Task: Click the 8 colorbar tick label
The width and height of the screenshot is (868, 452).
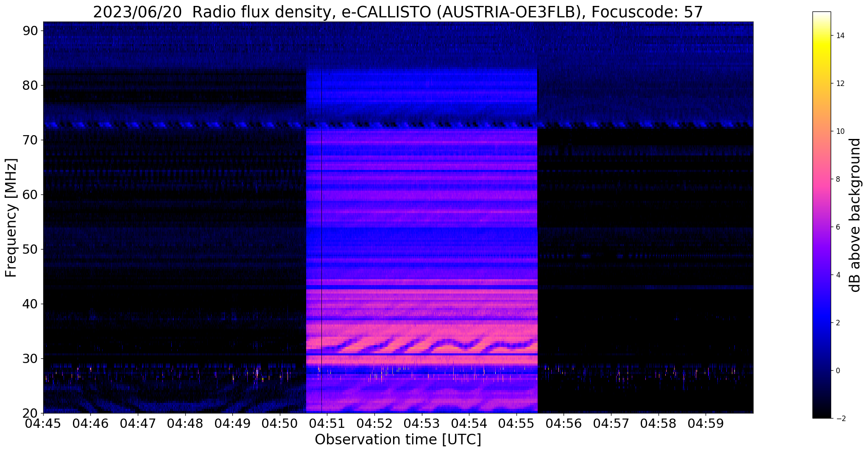Action: [837, 179]
